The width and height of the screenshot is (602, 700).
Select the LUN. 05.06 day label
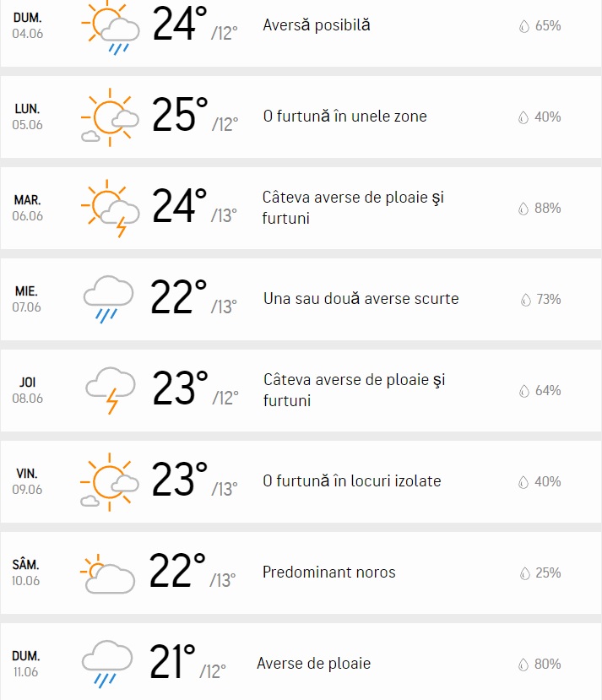point(28,117)
